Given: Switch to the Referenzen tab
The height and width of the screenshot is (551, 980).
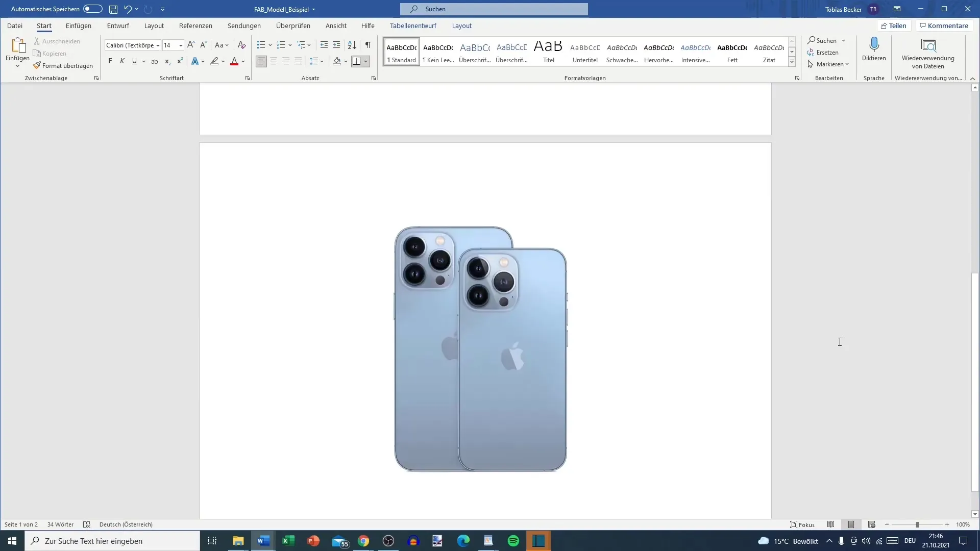Looking at the screenshot, I should point(195,26).
